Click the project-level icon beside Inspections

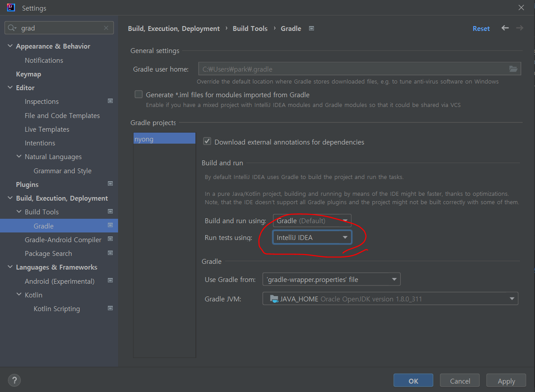coord(111,101)
